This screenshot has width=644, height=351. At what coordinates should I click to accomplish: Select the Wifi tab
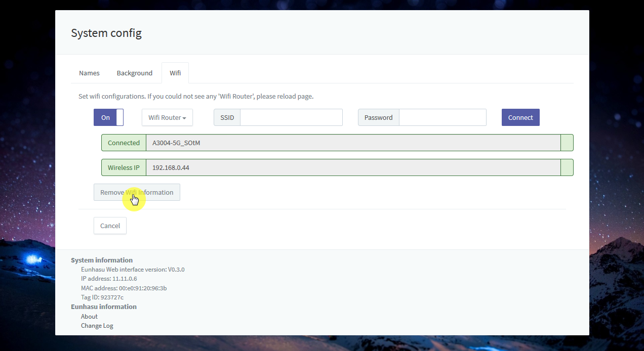175,73
